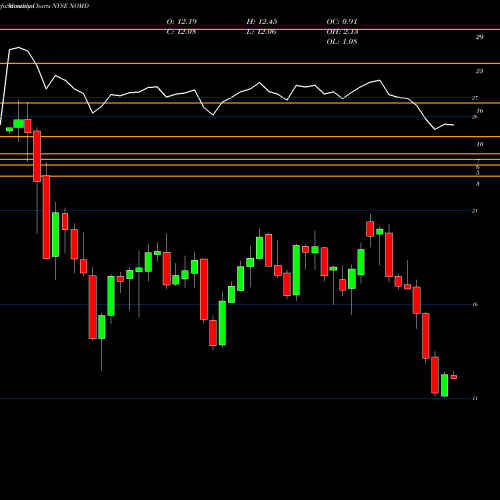
Task: Click the "29" right-axis label
Action: click(x=479, y=37)
